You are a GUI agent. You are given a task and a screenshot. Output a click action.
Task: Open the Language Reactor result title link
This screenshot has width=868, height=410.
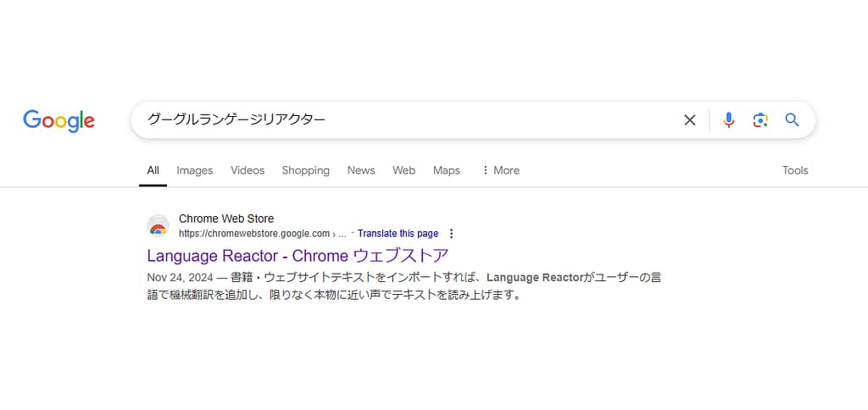[298, 255]
